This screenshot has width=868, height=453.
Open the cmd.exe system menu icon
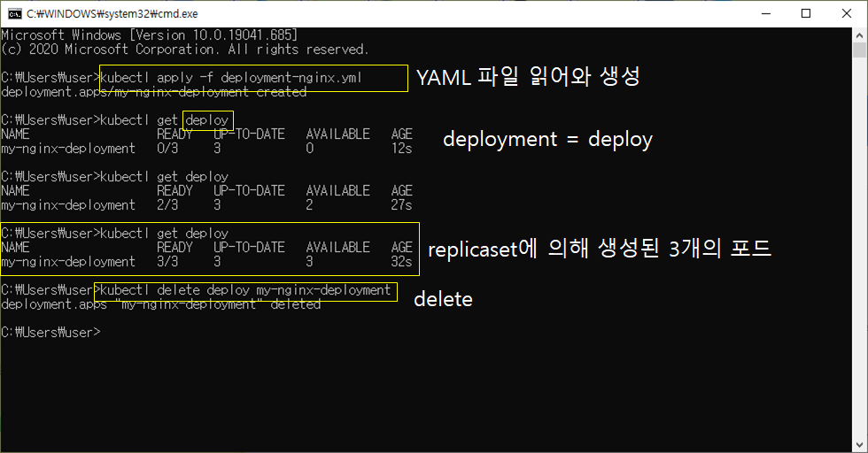click(x=15, y=13)
